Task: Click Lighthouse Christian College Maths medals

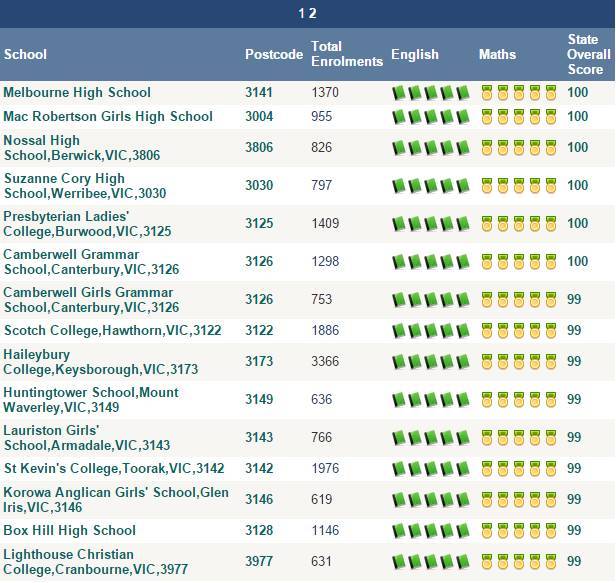Action: tap(519, 562)
